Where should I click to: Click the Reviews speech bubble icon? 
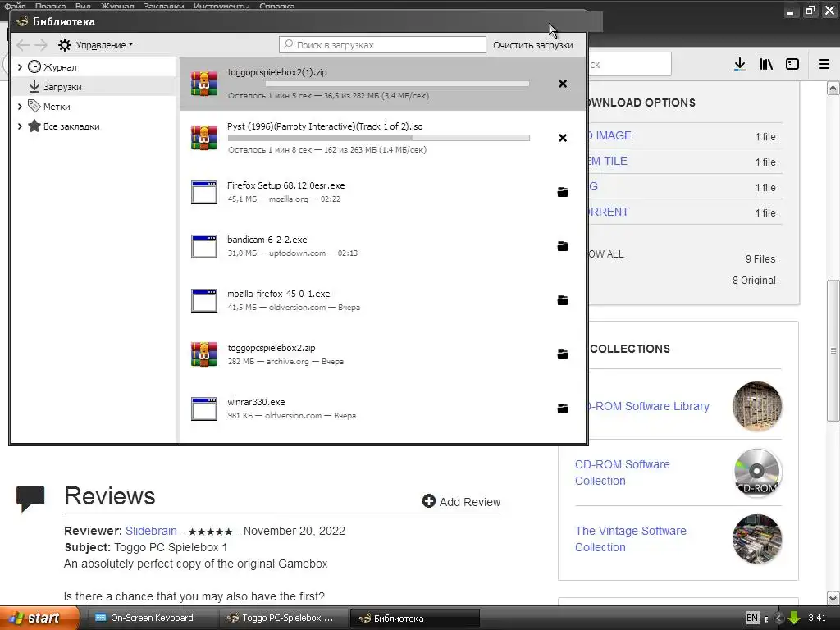30,498
